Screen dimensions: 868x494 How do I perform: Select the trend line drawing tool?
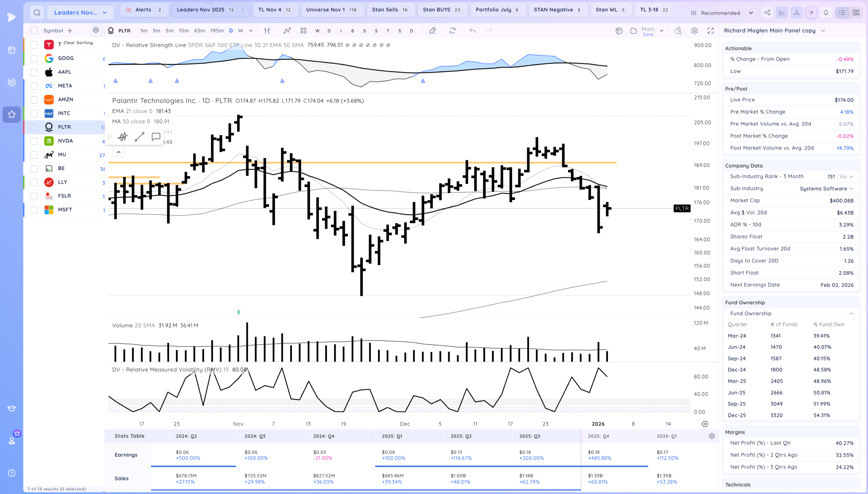pyautogui.click(x=139, y=137)
